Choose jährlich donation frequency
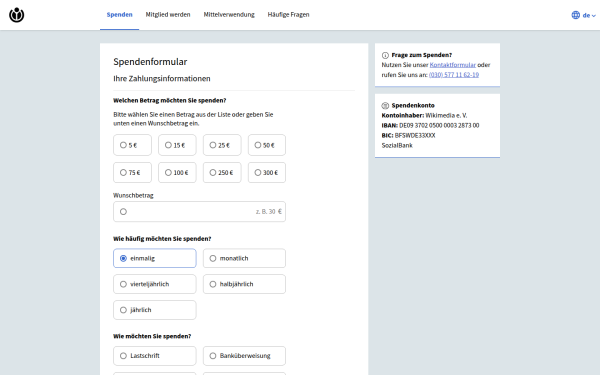The image size is (600, 375). [x=155, y=310]
